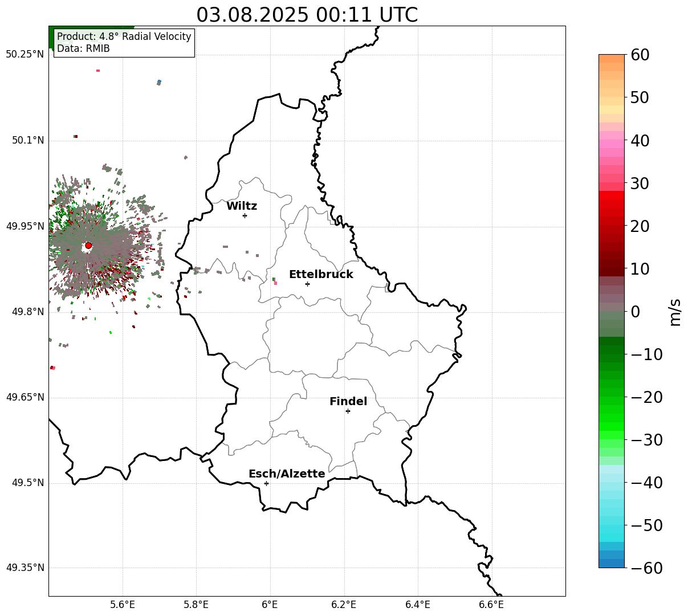Viewport: 688px width, 616px height.
Task: Click the Esch/Alzette label text
Action: click(x=287, y=474)
